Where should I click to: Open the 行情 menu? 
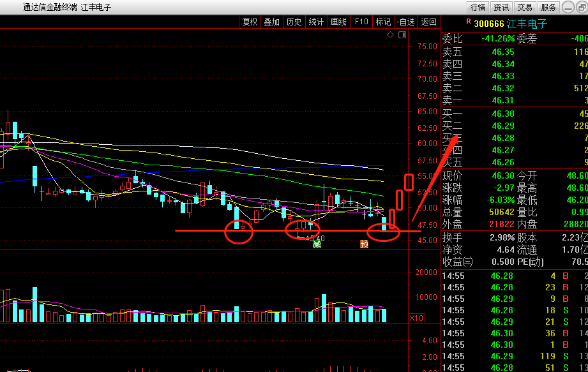click(478, 7)
